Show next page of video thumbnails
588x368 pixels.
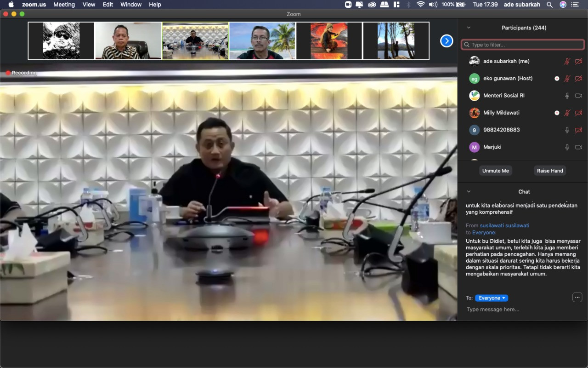point(447,41)
